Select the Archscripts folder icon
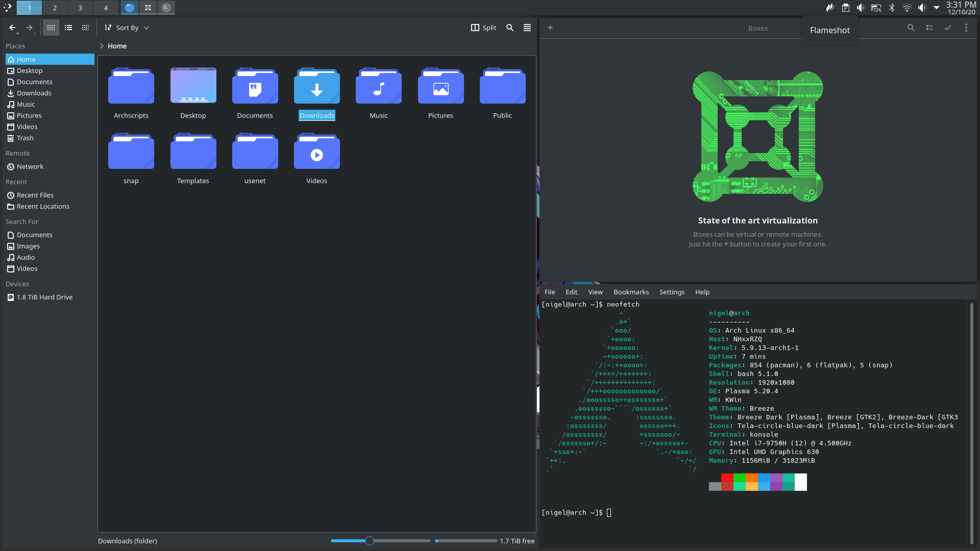This screenshot has width=980, height=551. click(x=131, y=86)
